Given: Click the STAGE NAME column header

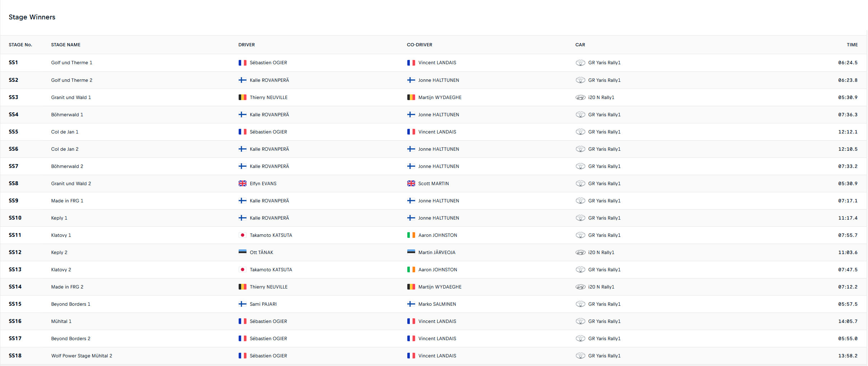Looking at the screenshot, I should click(x=66, y=45).
